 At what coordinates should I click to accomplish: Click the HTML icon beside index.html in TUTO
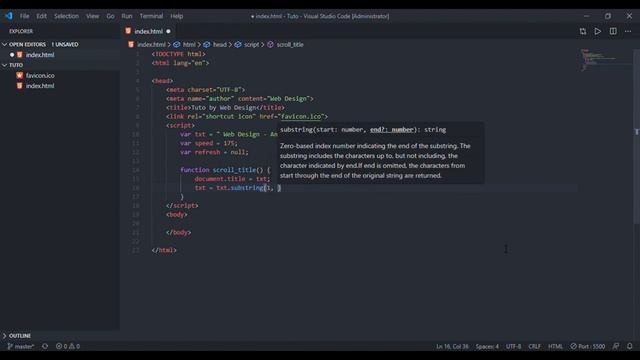pyautogui.click(x=20, y=86)
